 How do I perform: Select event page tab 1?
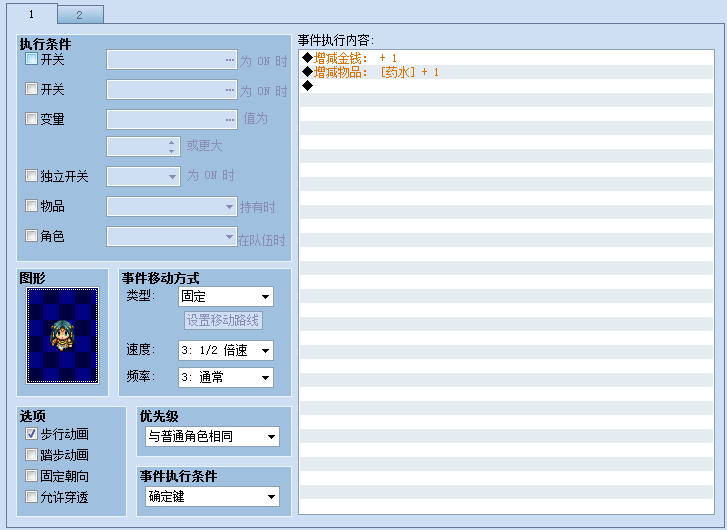32,14
